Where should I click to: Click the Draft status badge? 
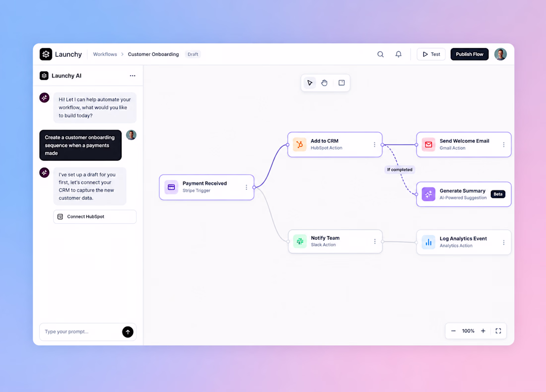point(193,54)
